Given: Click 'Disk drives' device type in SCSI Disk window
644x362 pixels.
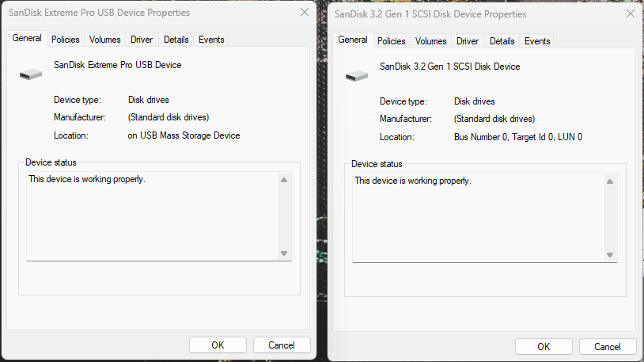Looking at the screenshot, I should (x=475, y=101).
